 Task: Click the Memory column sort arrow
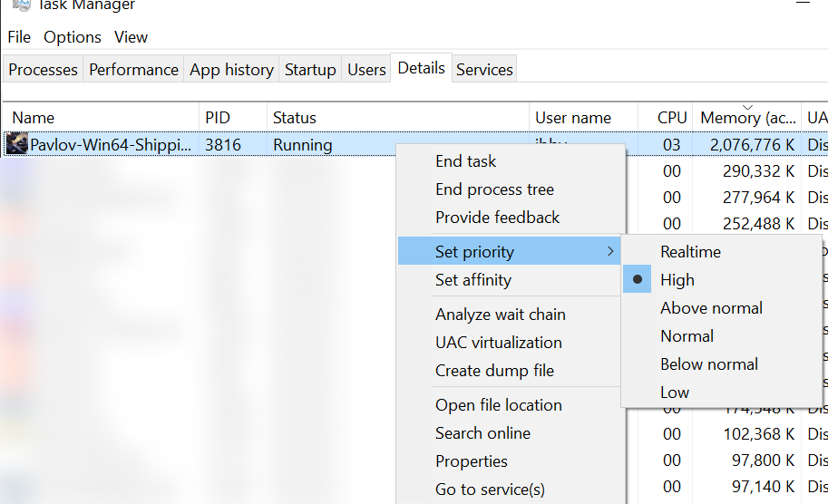pyautogui.click(x=747, y=106)
